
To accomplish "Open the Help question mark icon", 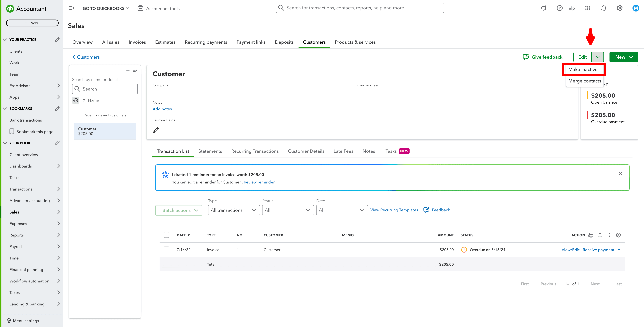I will [559, 8].
